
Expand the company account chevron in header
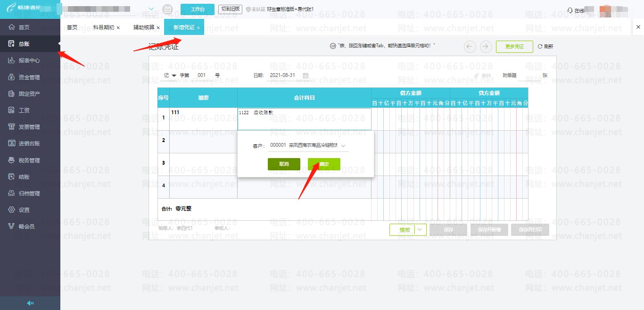tap(151, 9)
